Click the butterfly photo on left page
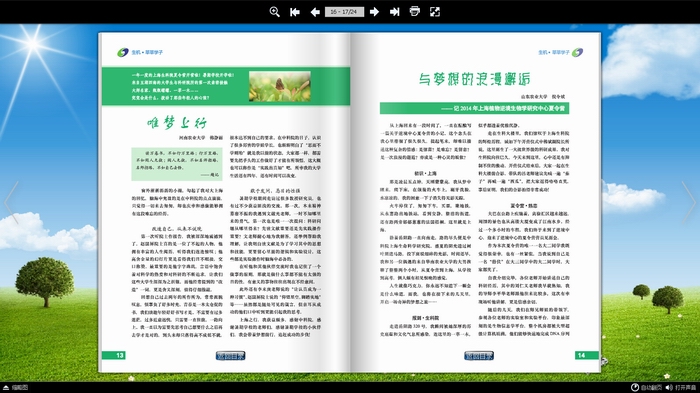The height and width of the screenshot is (393, 700). (x=280, y=86)
